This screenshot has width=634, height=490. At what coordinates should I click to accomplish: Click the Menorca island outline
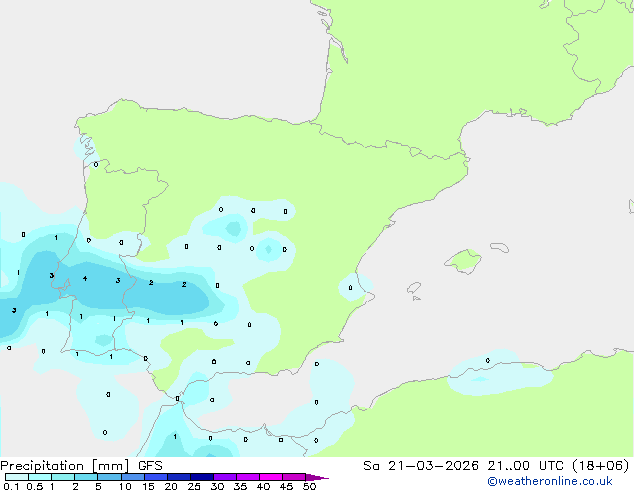point(500,247)
